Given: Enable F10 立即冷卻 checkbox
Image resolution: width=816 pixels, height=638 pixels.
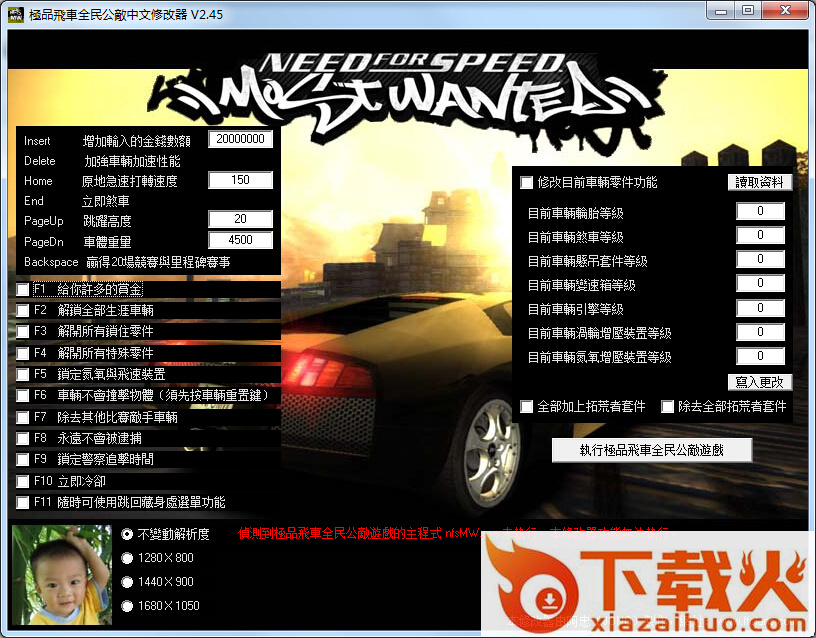Looking at the screenshot, I should pos(23,482).
